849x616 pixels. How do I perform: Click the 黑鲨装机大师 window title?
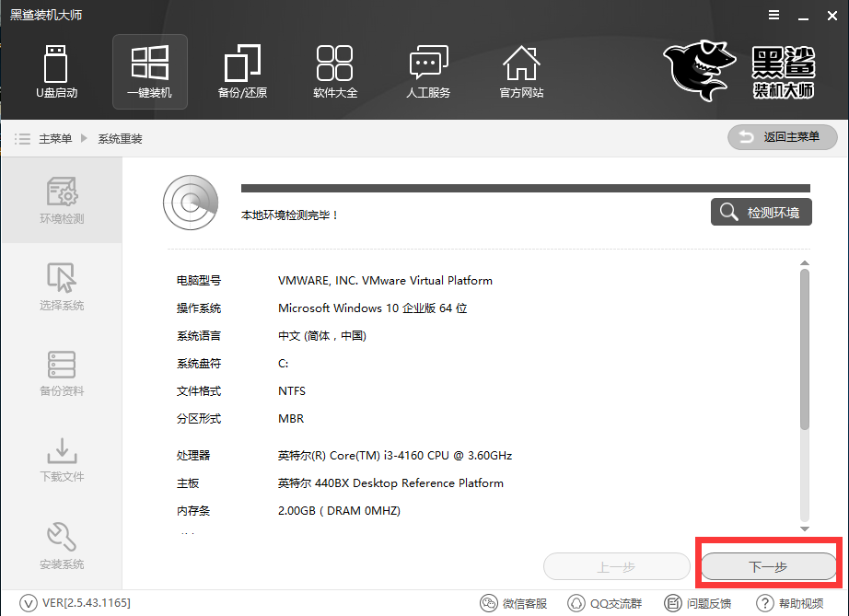pos(46,15)
